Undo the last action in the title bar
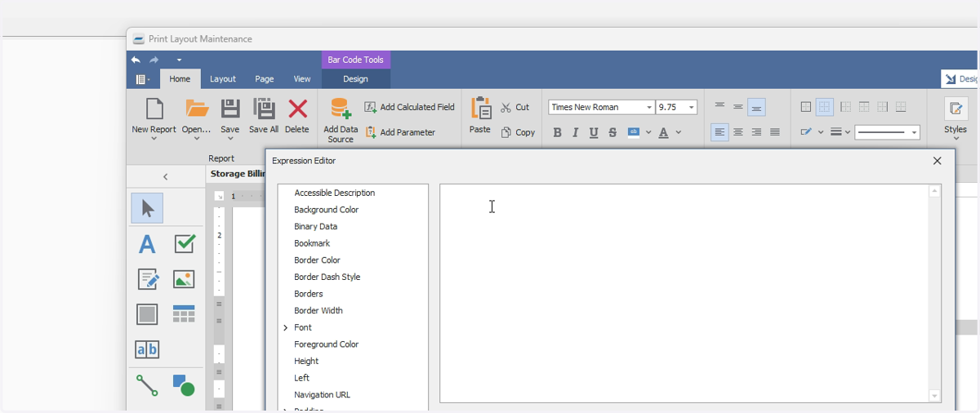Viewport: 980px width, 413px height. click(136, 60)
